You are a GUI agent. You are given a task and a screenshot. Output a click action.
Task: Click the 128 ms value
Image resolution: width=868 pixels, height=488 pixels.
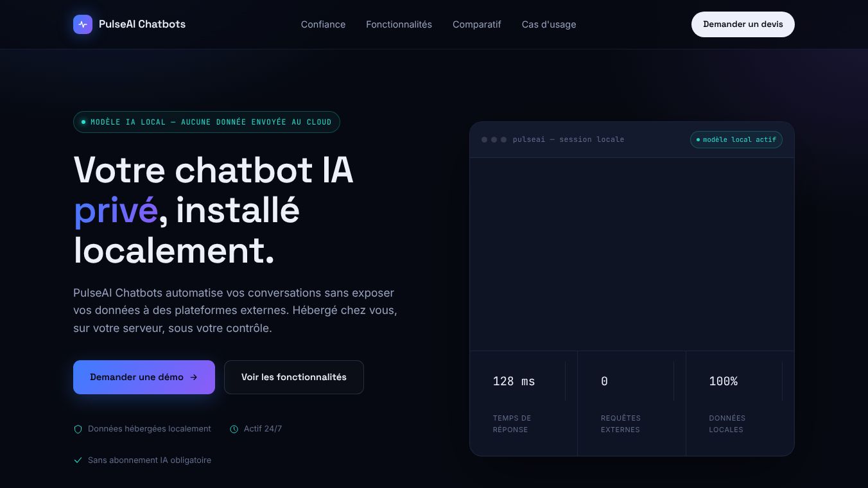[514, 381]
